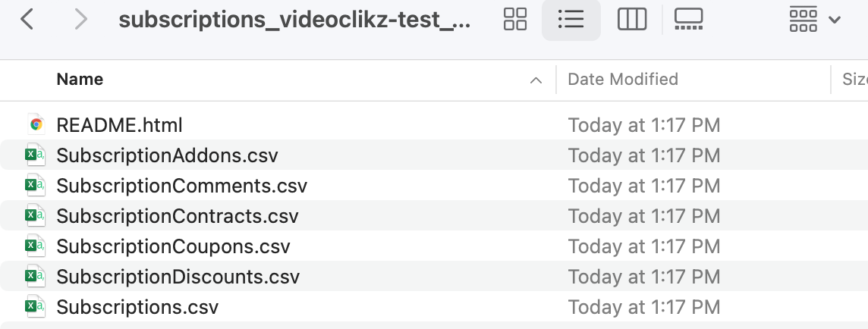Screen dimensions: 868x329
Task: Select the SubscriptionContracts.csv file
Action: 177,215
